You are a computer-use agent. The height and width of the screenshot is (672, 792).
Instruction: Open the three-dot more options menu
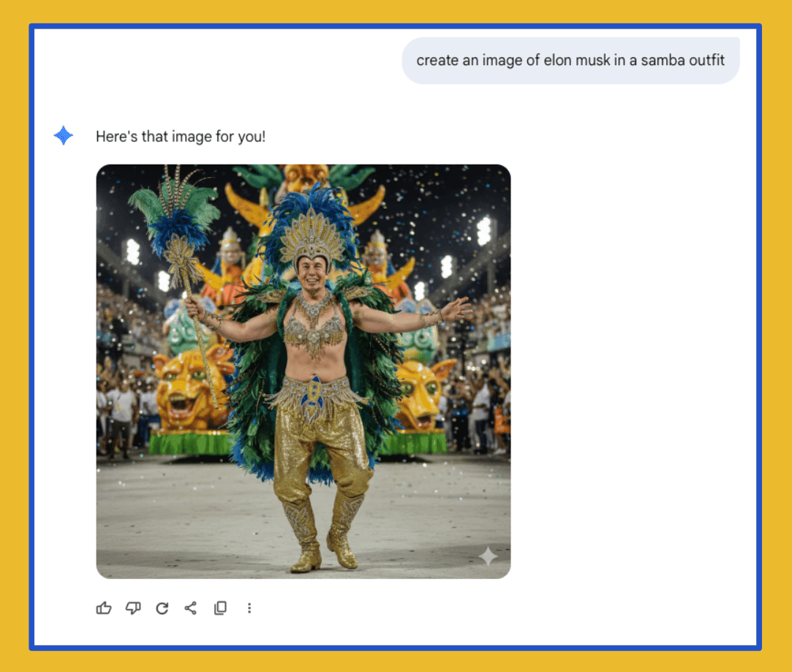tap(249, 608)
